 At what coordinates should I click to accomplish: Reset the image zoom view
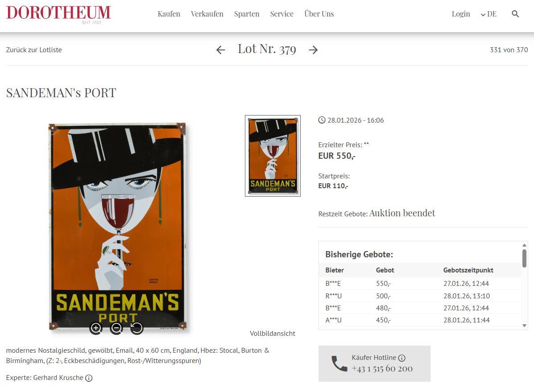[137, 328]
